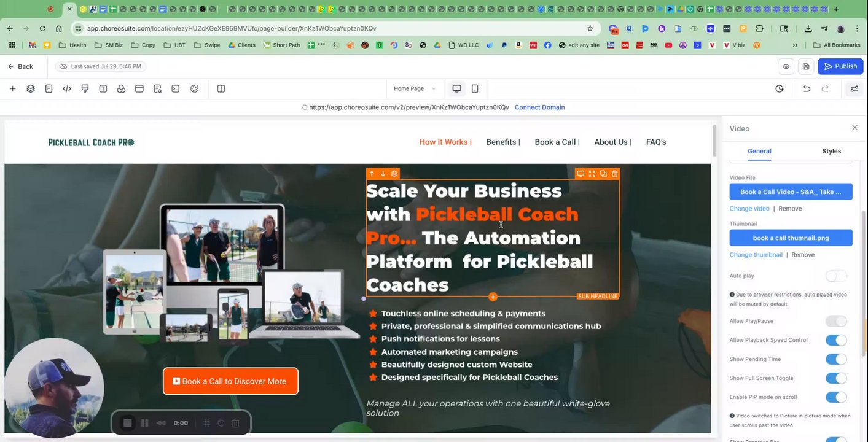Select the General tab

coord(759,151)
